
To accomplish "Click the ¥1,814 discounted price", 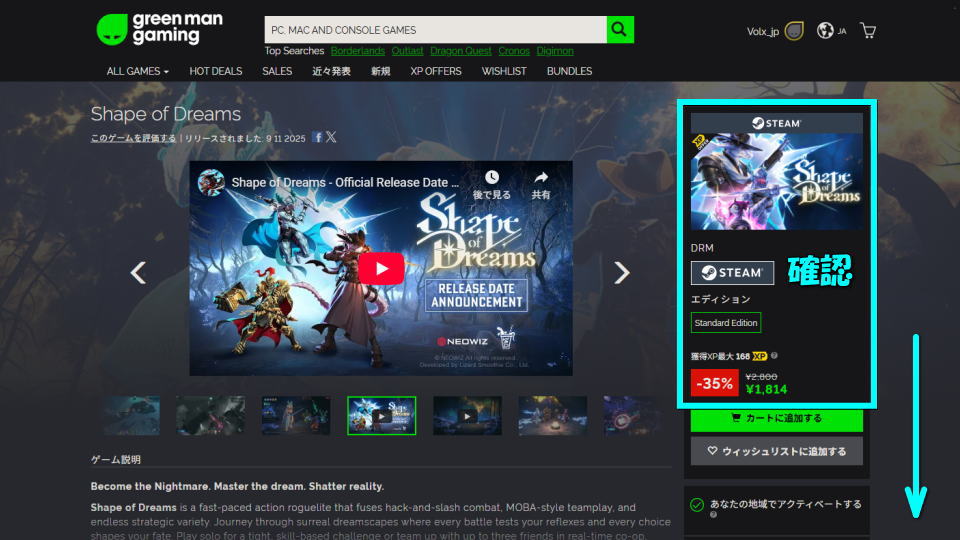I will 767,389.
